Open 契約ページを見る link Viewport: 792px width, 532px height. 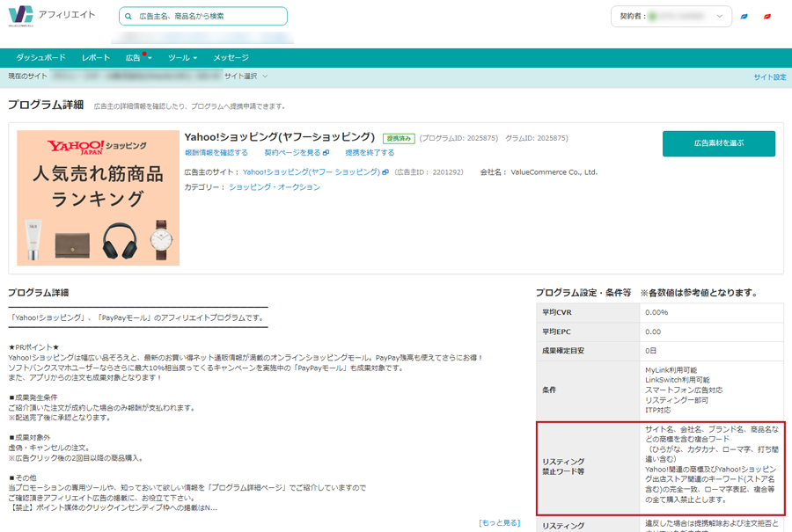tap(292, 152)
